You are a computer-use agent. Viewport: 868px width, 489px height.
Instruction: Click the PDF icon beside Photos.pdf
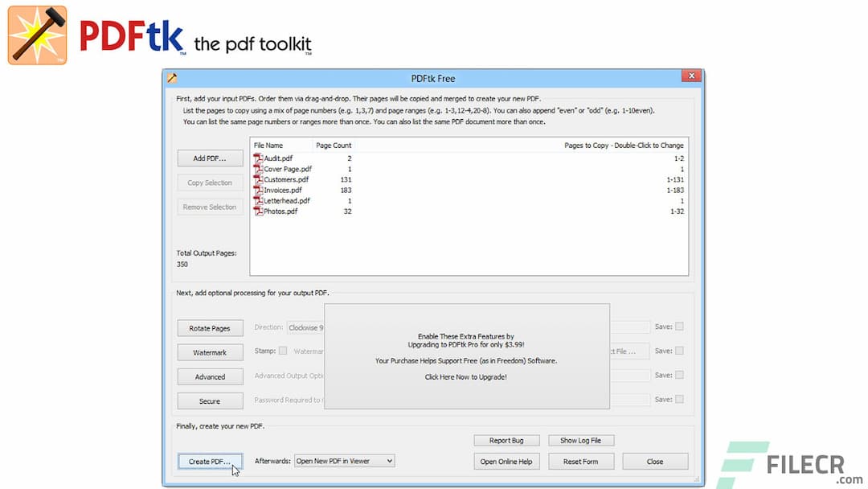click(257, 212)
